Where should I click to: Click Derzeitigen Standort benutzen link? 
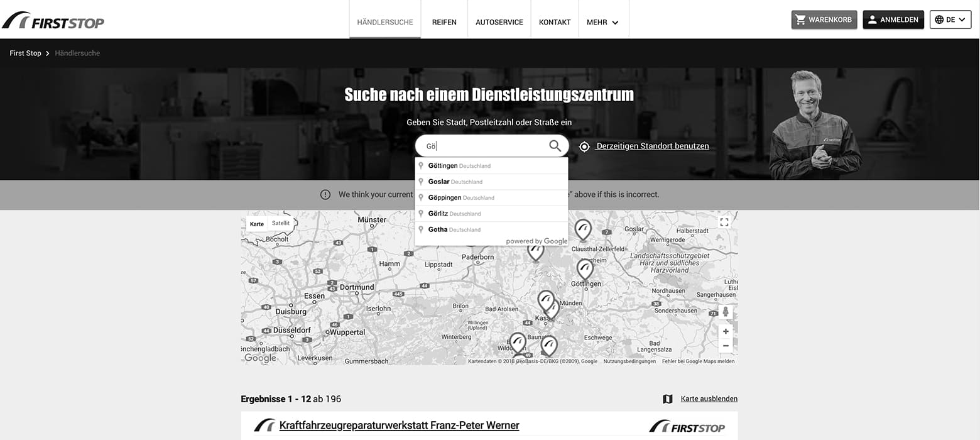pyautogui.click(x=653, y=146)
